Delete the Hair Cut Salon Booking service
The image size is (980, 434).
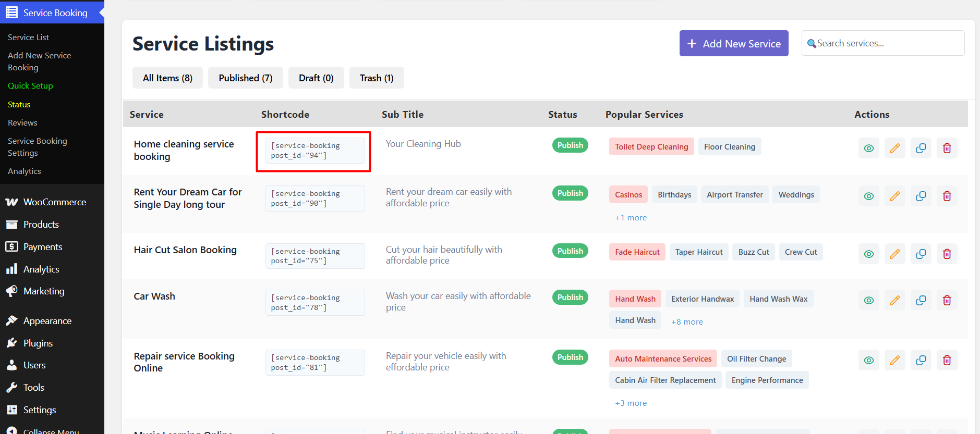coord(947,254)
